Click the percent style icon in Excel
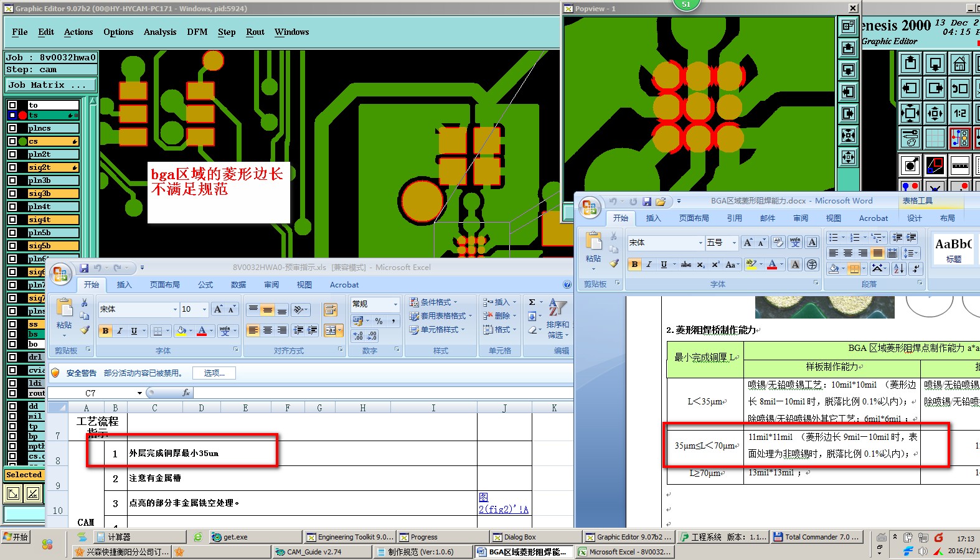The height and width of the screenshot is (560, 980). (x=379, y=321)
